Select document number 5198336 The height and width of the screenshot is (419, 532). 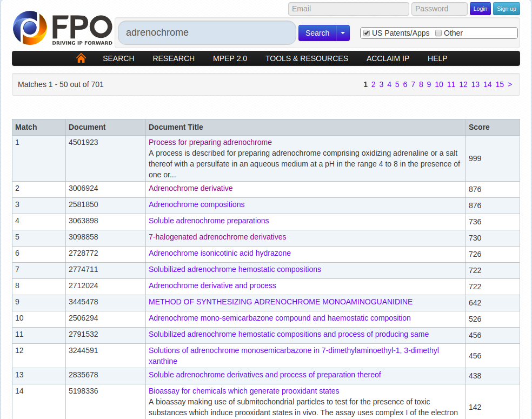point(83,391)
